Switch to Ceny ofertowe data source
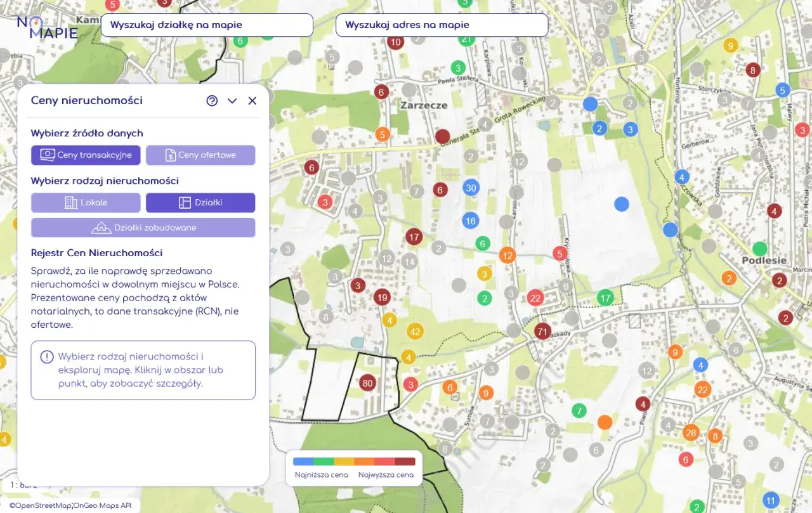This screenshot has height=513, width=812. coord(200,155)
